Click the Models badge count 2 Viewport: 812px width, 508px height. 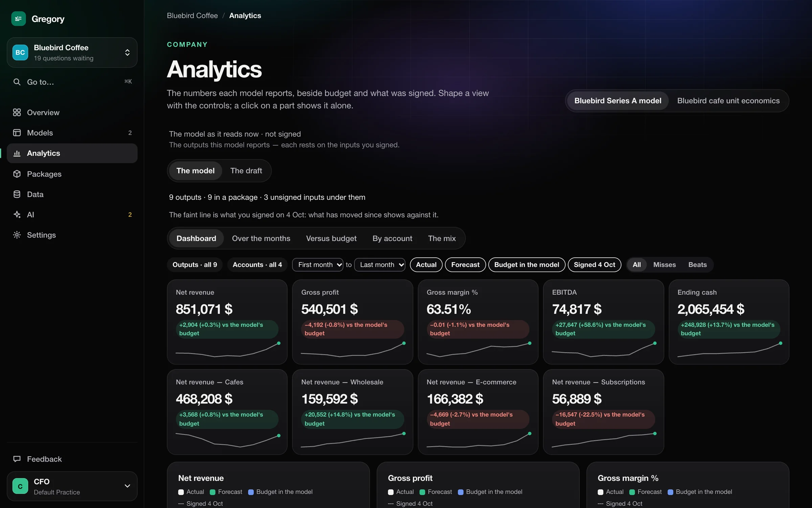[130, 133]
